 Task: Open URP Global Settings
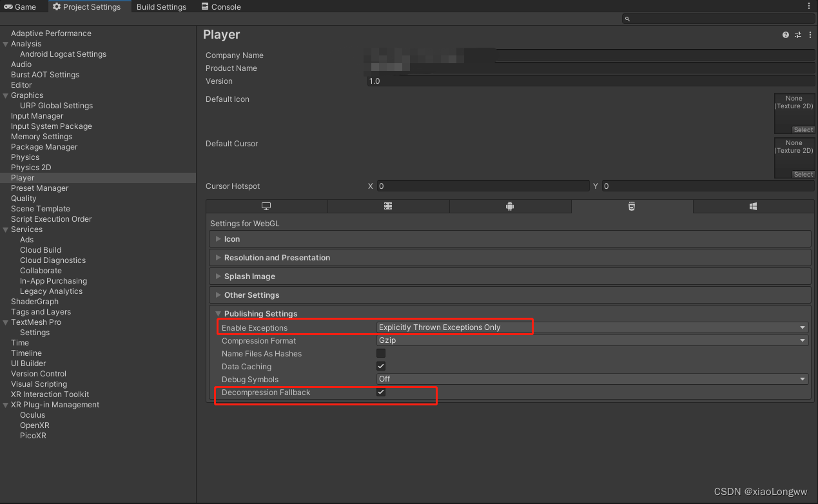pos(56,106)
